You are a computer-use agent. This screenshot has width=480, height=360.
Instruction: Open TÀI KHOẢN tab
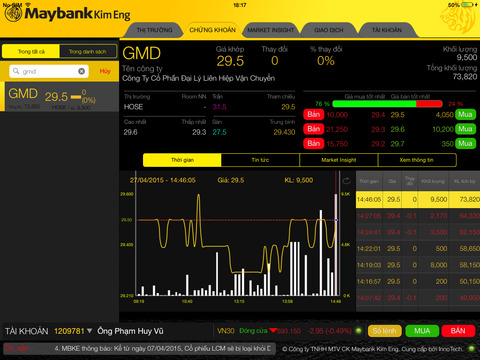tap(387, 30)
